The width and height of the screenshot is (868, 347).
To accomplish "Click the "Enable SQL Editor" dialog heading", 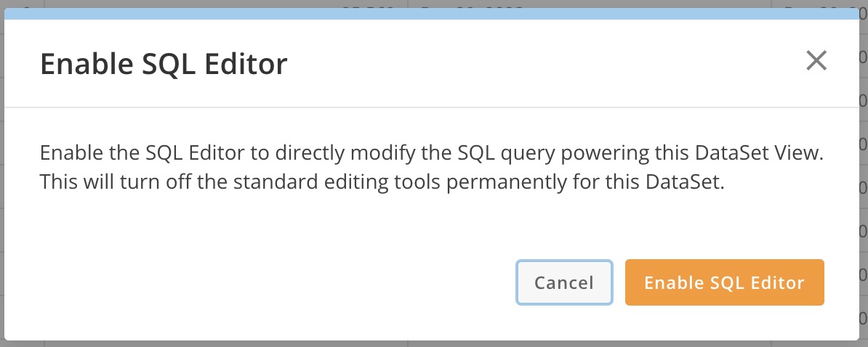I will pos(164,65).
